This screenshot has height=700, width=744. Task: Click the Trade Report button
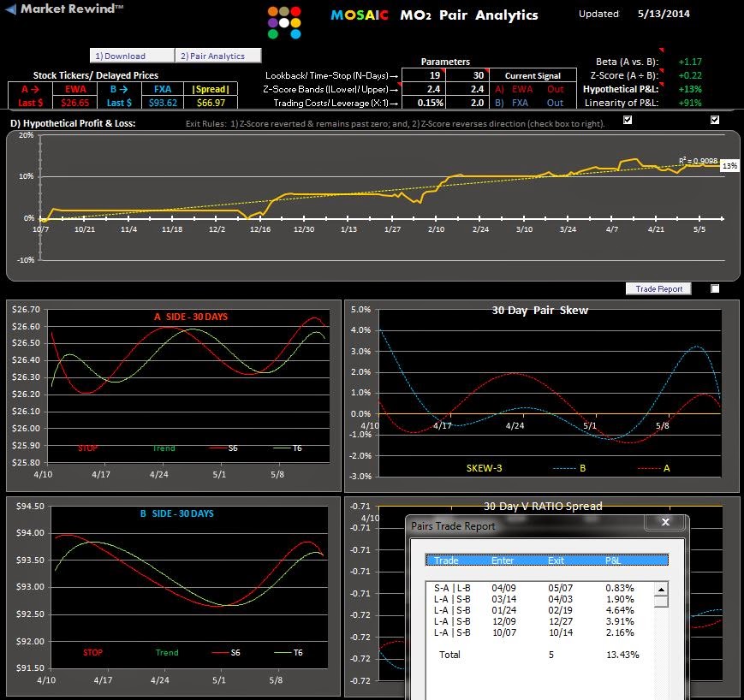(x=658, y=288)
